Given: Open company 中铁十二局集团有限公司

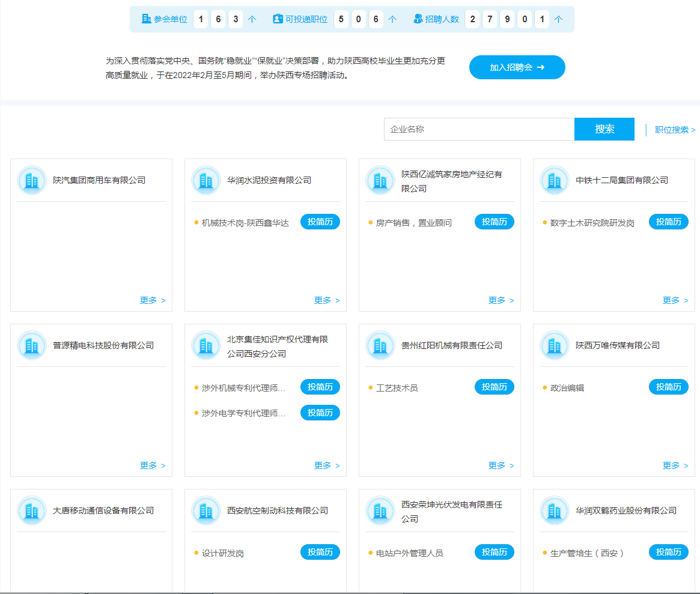Looking at the screenshot, I should pyautogui.click(x=622, y=180).
